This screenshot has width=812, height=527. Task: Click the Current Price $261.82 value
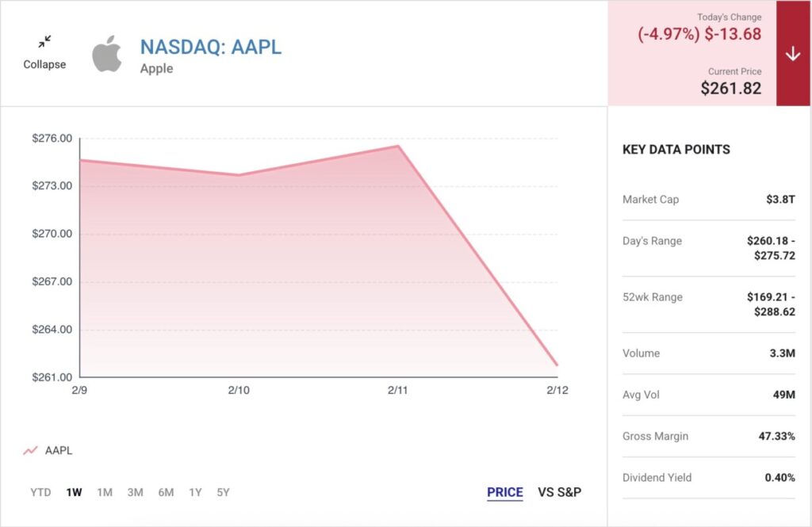[730, 88]
